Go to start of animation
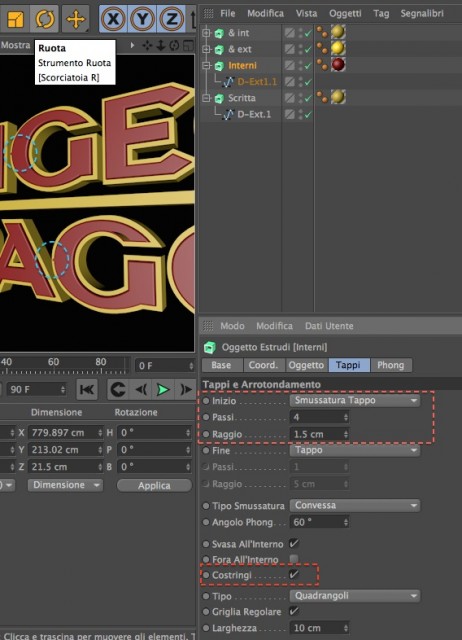462x640 pixels. pyautogui.click(x=87, y=390)
